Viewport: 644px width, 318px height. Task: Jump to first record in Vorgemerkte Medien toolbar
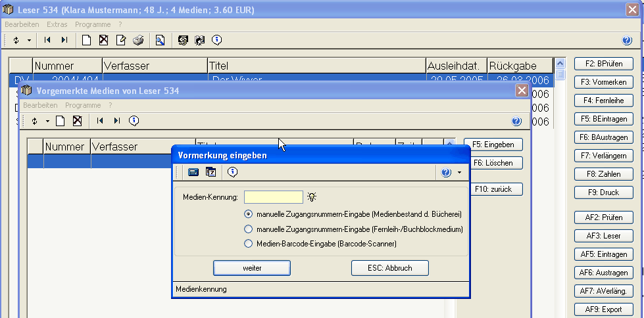click(x=100, y=121)
